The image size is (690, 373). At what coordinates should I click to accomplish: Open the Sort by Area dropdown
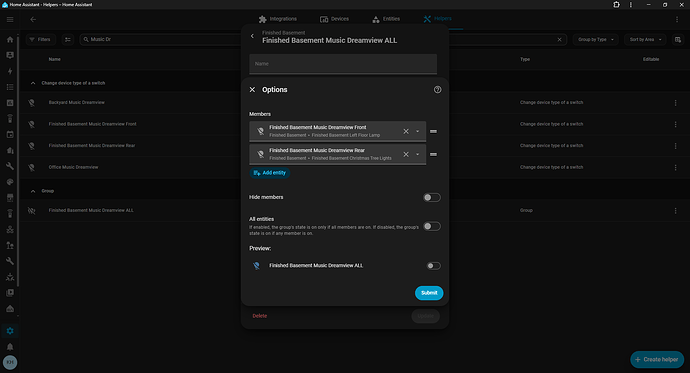coord(645,40)
